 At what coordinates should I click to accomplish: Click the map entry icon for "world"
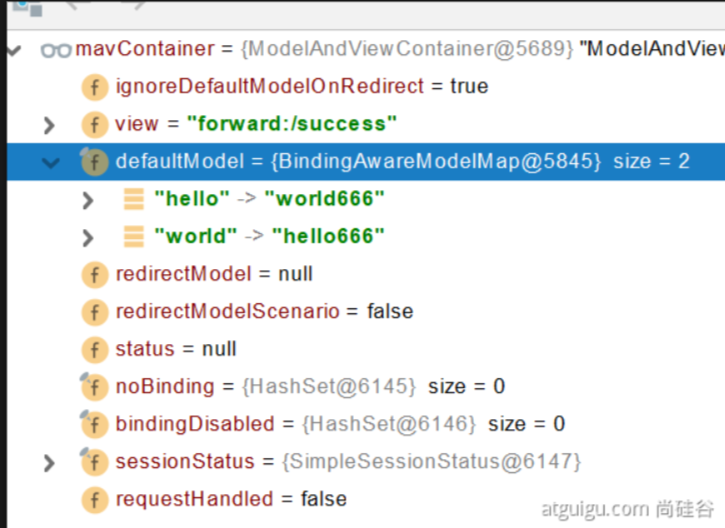tap(134, 237)
